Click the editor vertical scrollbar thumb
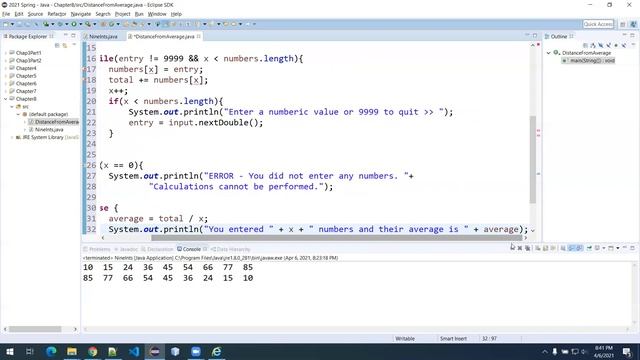The width and height of the screenshot is (640, 360). (533, 159)
